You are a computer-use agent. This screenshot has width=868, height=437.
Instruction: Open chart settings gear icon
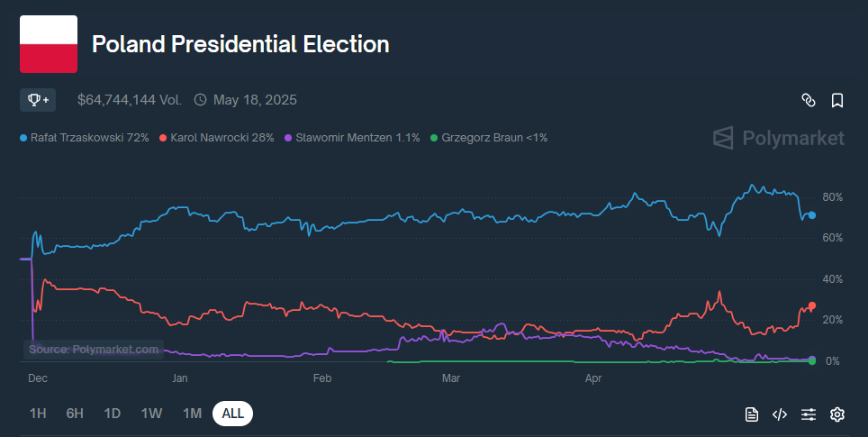pyautogui.click(x=837, y=414)
